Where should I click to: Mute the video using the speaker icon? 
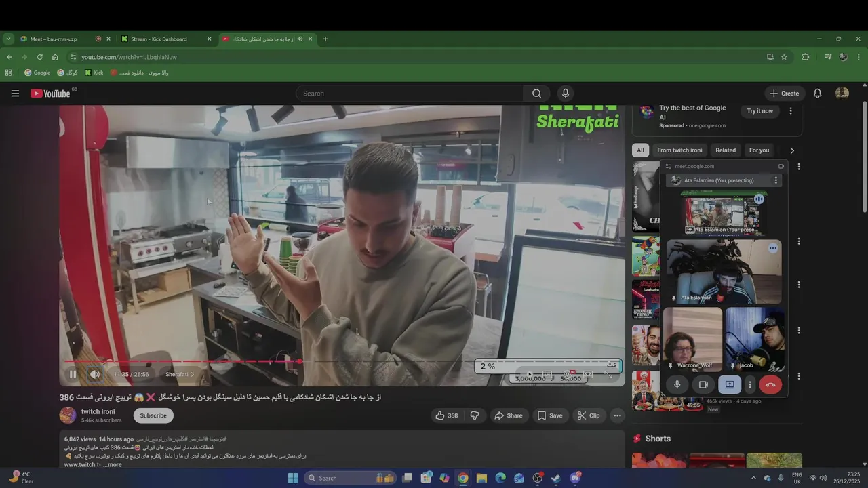pyautogui.click(x=95, y=374)
